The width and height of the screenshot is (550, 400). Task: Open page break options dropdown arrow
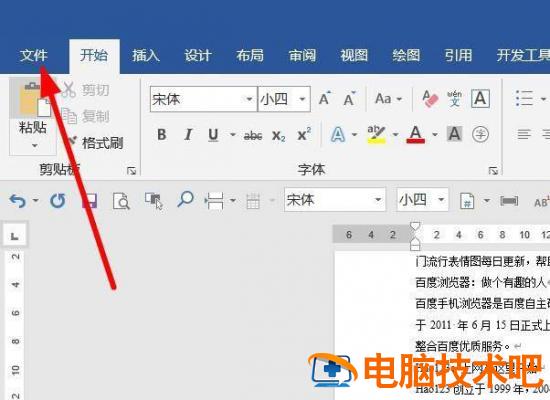(x=233, y=200)
